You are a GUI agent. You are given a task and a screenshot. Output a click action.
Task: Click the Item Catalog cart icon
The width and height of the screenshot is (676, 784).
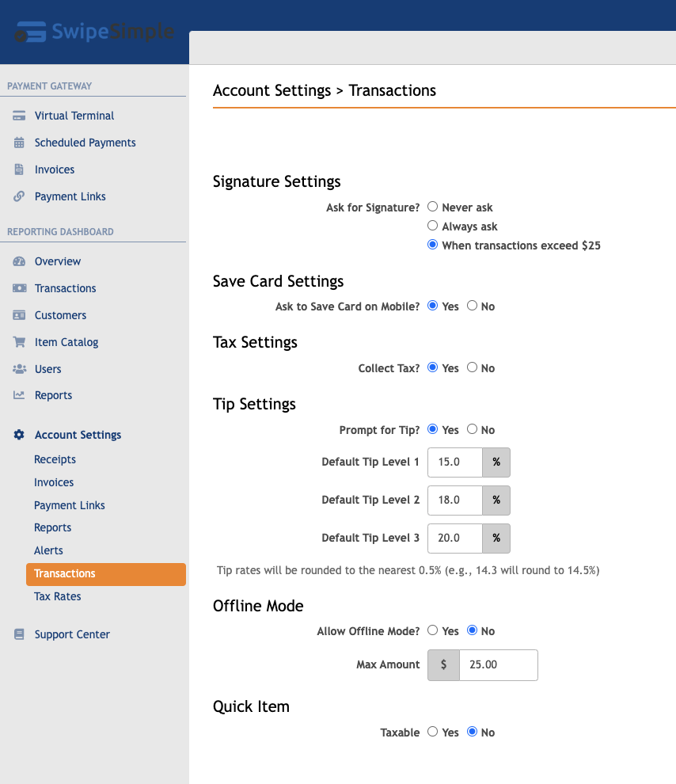tap(19, 342)
